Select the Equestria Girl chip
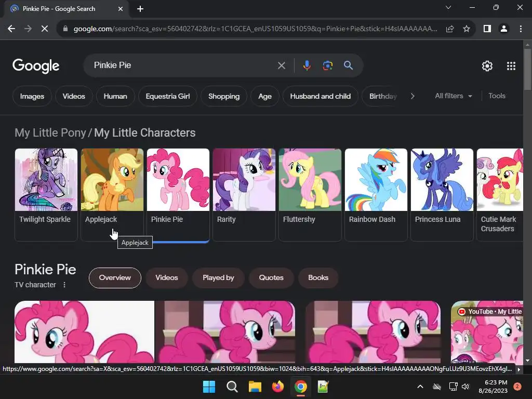Image resolution: width=532 pixels, height=399 pixels. [168, 96]
